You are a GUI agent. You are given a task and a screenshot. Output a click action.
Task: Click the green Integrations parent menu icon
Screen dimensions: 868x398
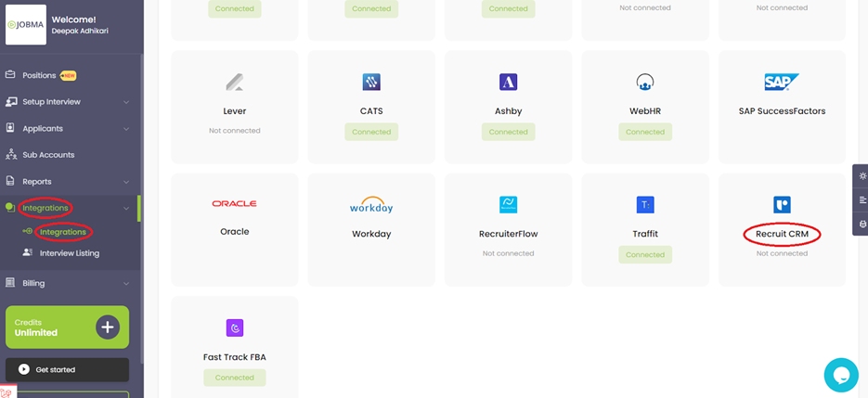click(x=10, y=208)
